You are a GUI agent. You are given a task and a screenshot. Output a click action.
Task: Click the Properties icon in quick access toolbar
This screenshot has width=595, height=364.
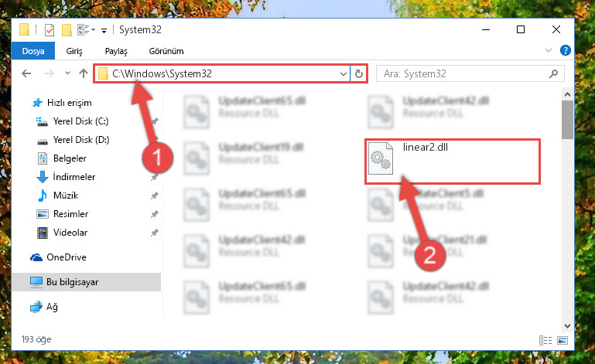click(50, 29)
